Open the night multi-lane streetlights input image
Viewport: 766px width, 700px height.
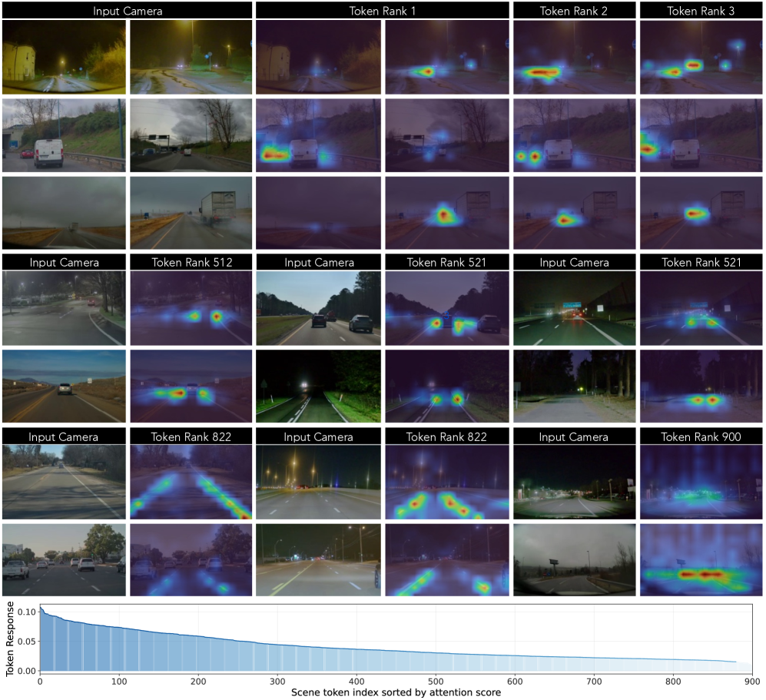[319, 482]
